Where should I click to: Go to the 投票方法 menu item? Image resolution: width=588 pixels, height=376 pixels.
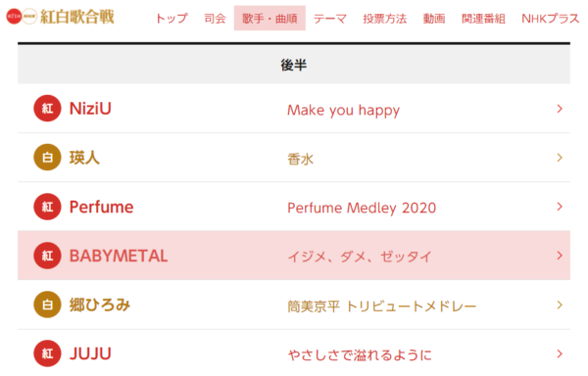coord(385,19)
